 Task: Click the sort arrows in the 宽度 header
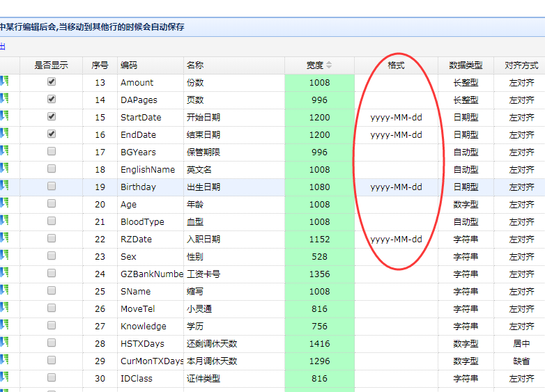coord(329,65)
